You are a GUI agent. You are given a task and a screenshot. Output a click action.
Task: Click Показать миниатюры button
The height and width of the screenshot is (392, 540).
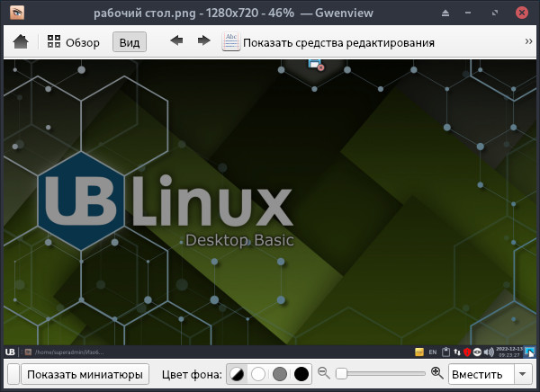[x=85, y=374]
